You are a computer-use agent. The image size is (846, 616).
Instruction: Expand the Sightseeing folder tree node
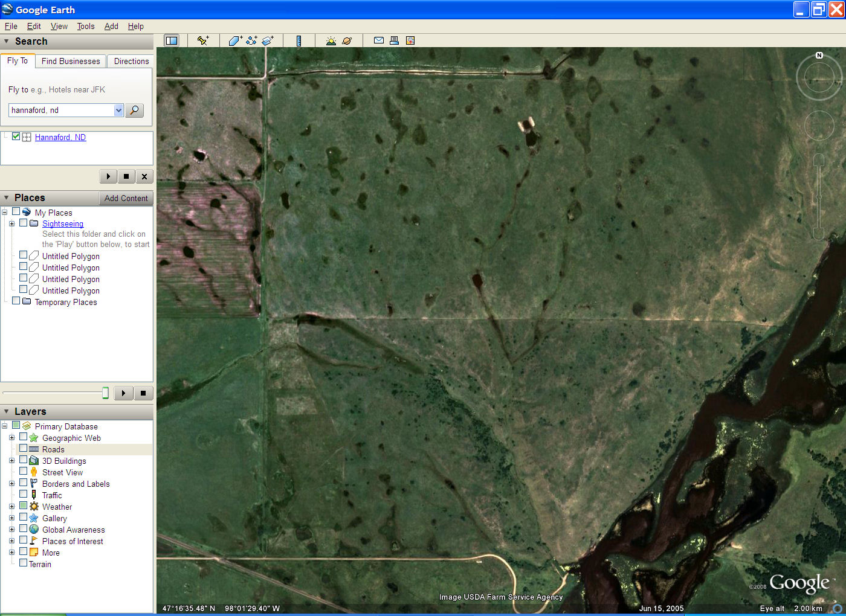coord(11,223)
